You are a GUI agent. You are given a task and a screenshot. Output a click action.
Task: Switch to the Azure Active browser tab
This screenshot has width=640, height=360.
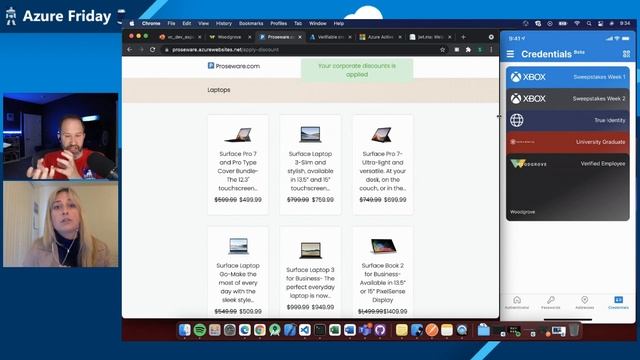click(x=380, y=37)
